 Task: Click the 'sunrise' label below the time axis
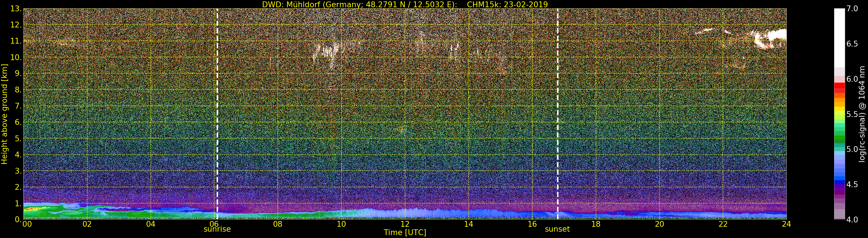pos(217,229)
